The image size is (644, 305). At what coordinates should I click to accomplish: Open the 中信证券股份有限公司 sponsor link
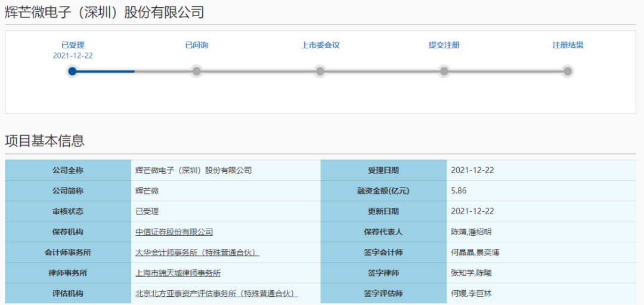pos(174,232)
